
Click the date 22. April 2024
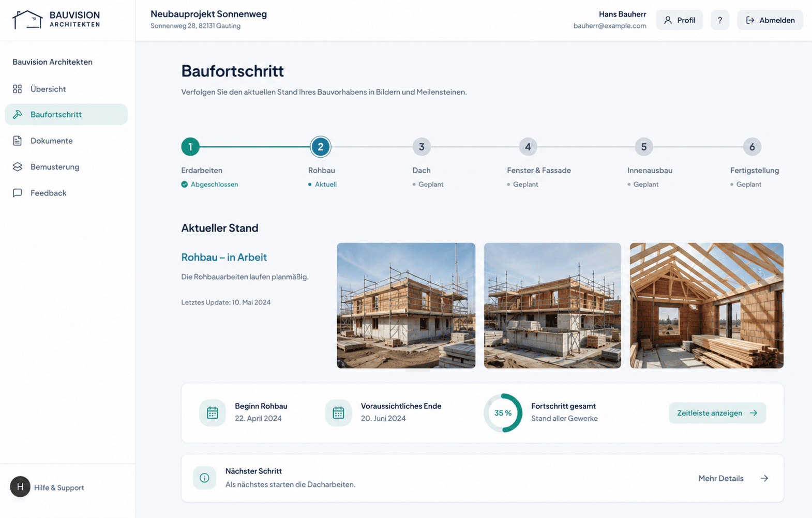pyautogui.click(x=258, y=418)
